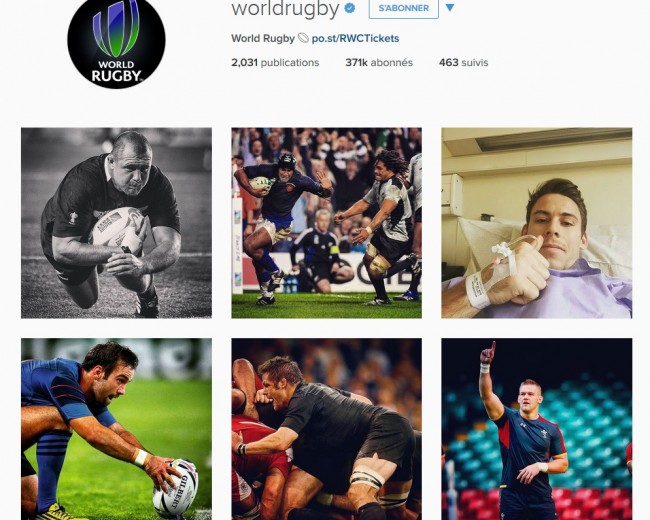Click the S'ABONNER follow button
The height and width of the screenshot is (520, 650).
[x=404, y=8]
